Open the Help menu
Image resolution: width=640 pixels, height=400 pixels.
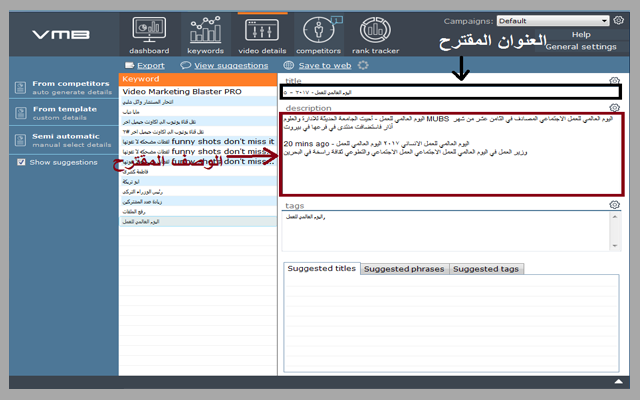click(581, 35)
